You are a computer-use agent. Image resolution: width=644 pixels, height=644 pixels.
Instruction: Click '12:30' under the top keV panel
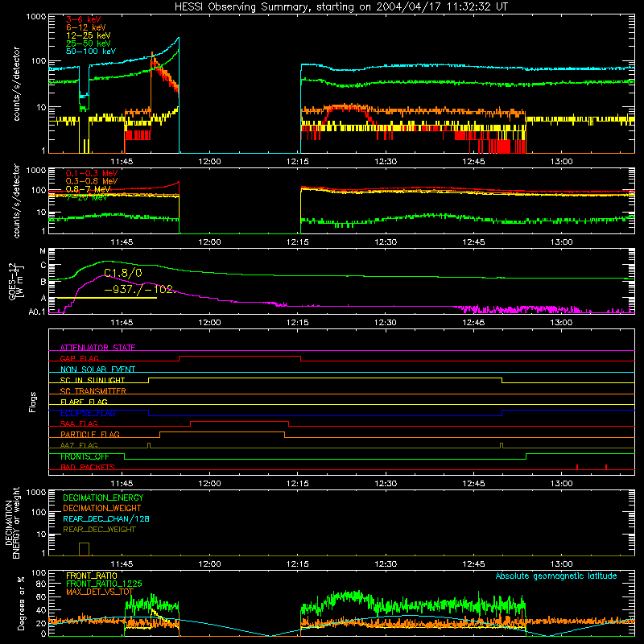click(386, 162)
